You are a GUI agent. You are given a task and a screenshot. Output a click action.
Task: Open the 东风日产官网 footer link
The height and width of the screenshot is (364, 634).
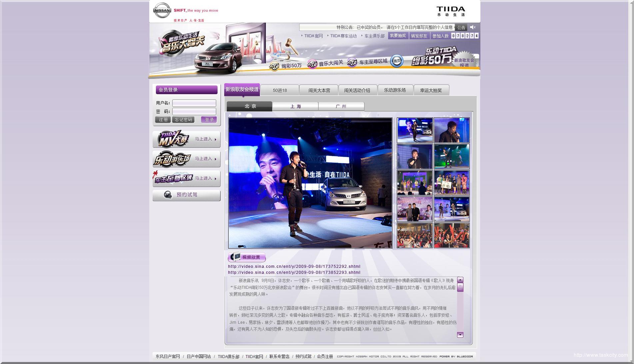(x=168, y=356)
